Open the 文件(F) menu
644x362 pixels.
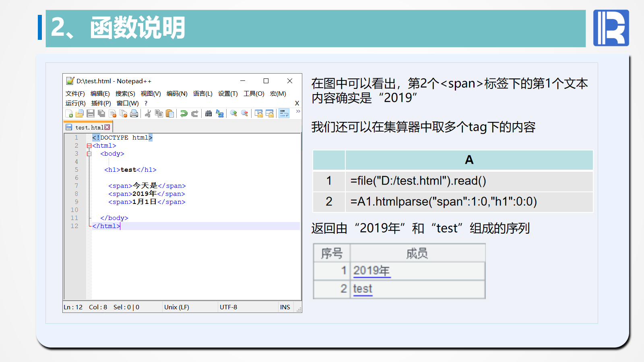[75, 94]
